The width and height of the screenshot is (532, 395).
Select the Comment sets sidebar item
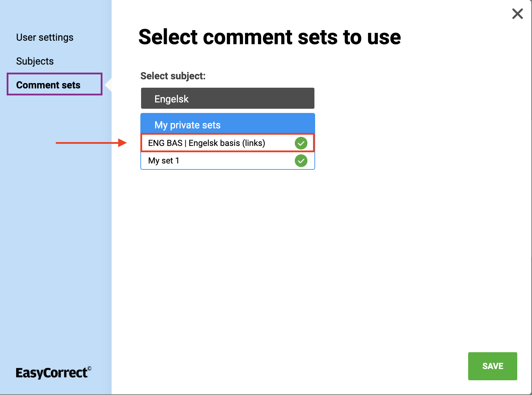click(48, 85)
